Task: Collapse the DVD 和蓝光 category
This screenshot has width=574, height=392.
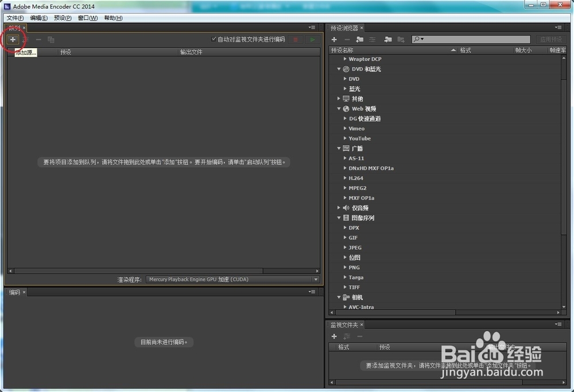Action: click(x=339, y=69)
